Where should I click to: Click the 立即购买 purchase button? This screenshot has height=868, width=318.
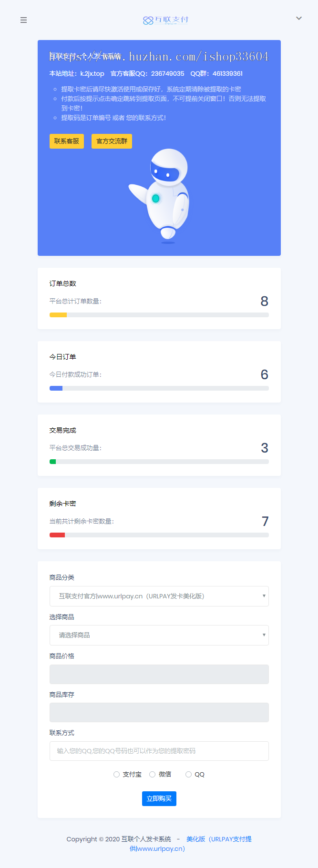(159, 798)
